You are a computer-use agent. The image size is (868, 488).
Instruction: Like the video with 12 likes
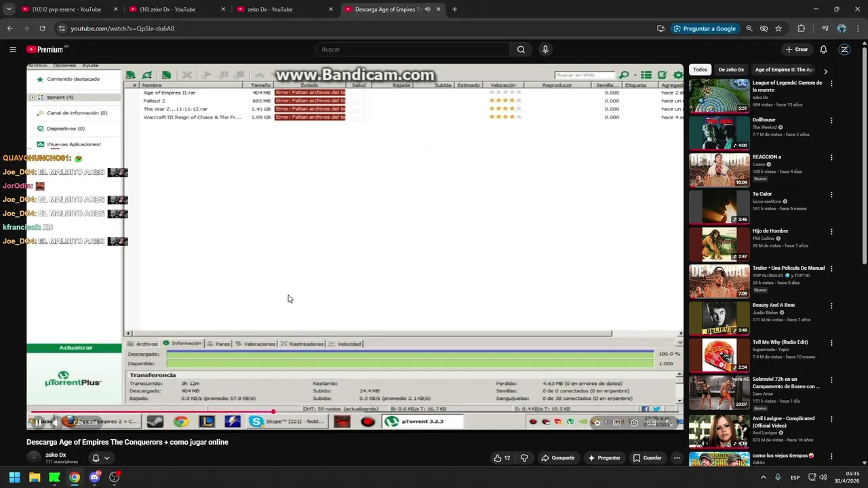coord(502,457)
